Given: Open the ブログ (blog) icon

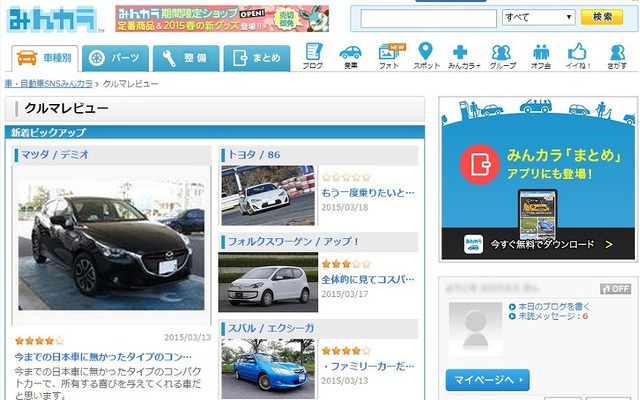Looking at the screenshot, I should pyautogui.click(x=313, y=56).
